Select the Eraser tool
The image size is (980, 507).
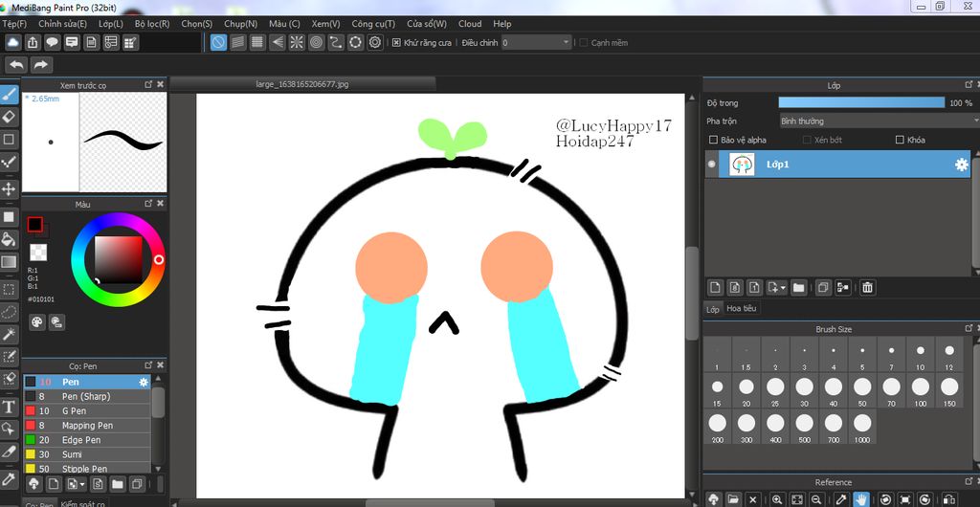point(9,117)
